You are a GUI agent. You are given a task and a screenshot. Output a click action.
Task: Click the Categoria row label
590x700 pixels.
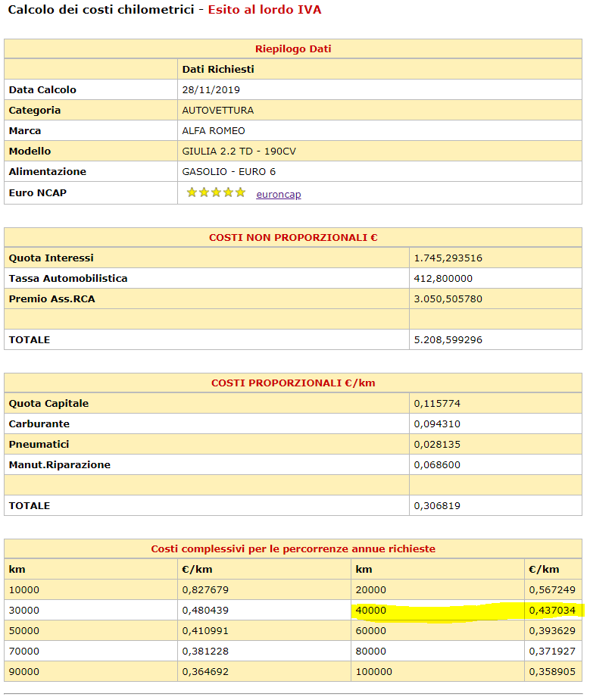[35, 111]
